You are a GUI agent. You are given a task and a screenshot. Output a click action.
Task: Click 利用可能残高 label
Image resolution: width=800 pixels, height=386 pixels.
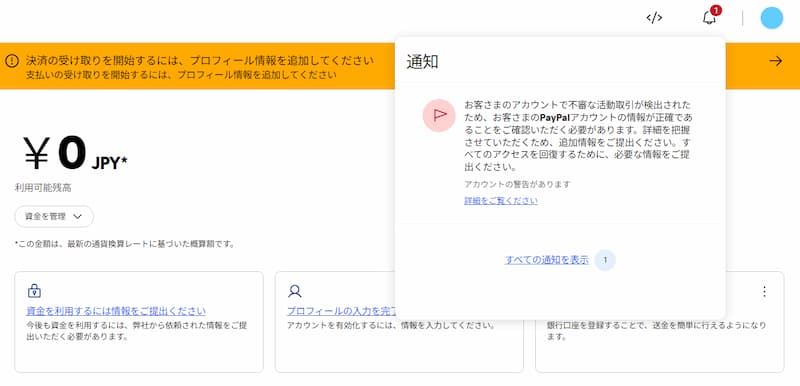click(x=43, y=188)
